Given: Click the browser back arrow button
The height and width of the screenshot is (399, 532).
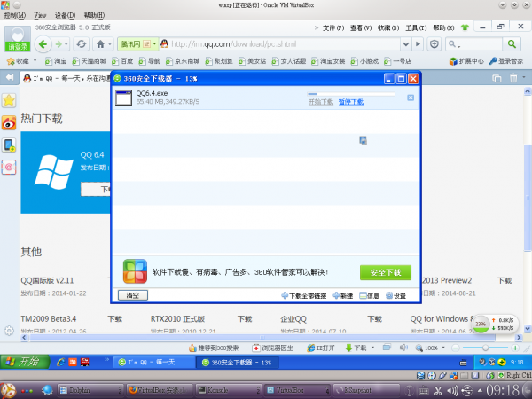Looking at the screenshot, I should pos(43,44).
